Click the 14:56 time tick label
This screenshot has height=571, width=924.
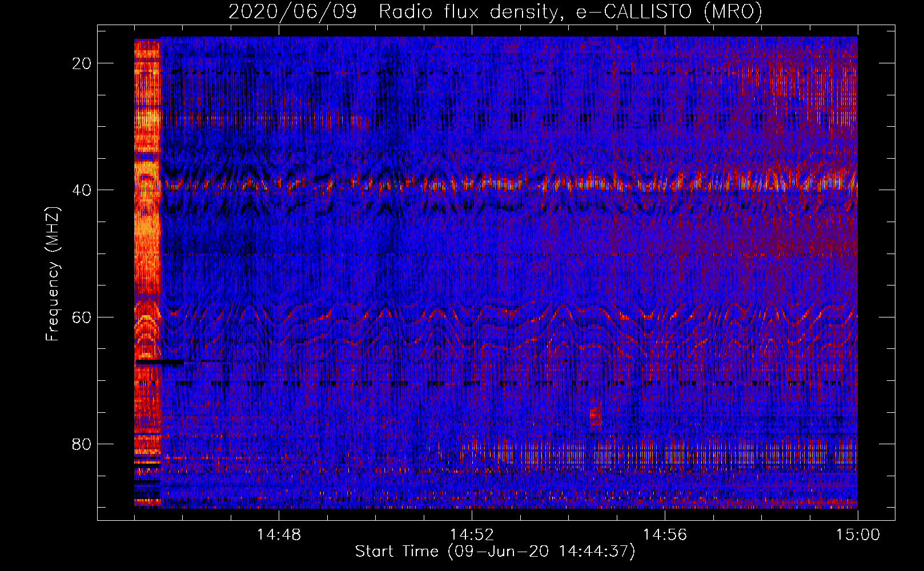tap(665, 535)
